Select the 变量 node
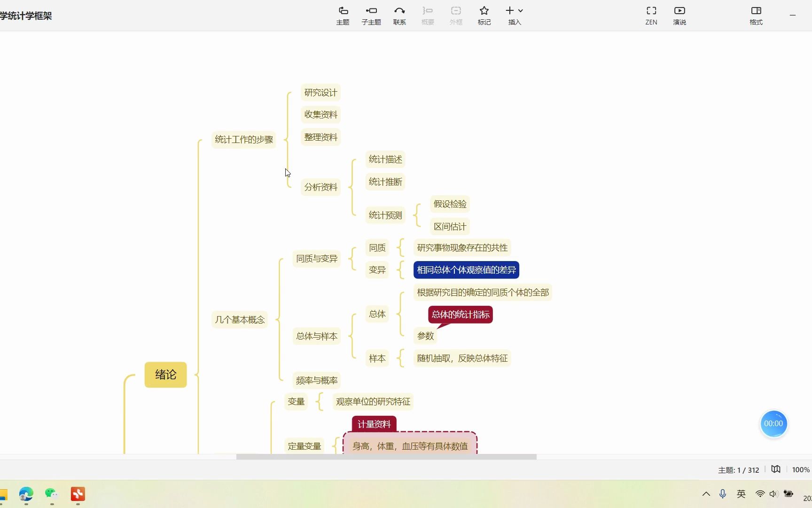Image resolution: width=812 pixels, height=508 pixels. 296,401
